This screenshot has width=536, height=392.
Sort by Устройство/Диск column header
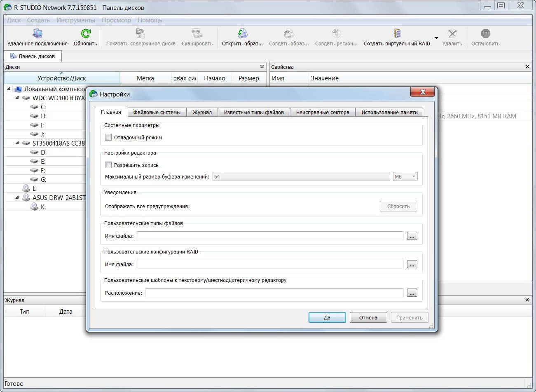coord(62,78)
